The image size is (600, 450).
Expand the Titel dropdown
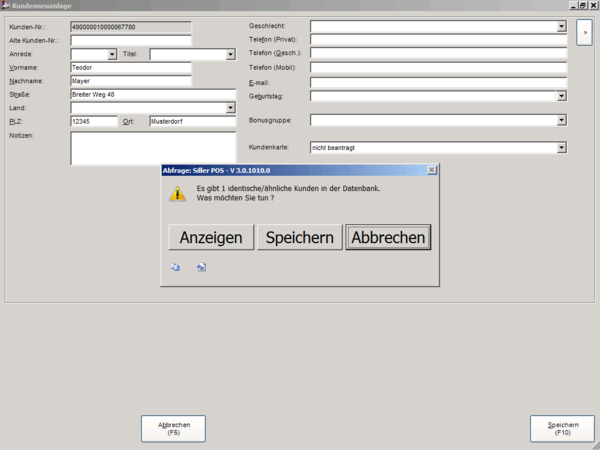tap(230, 55)
